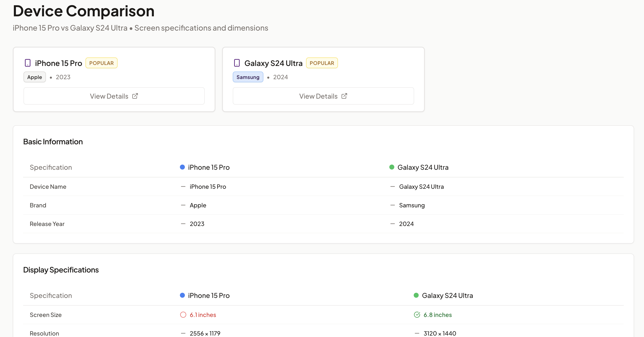Click the Resolution row label
This screenshot has height=337, width=644.
coord(44,333)
